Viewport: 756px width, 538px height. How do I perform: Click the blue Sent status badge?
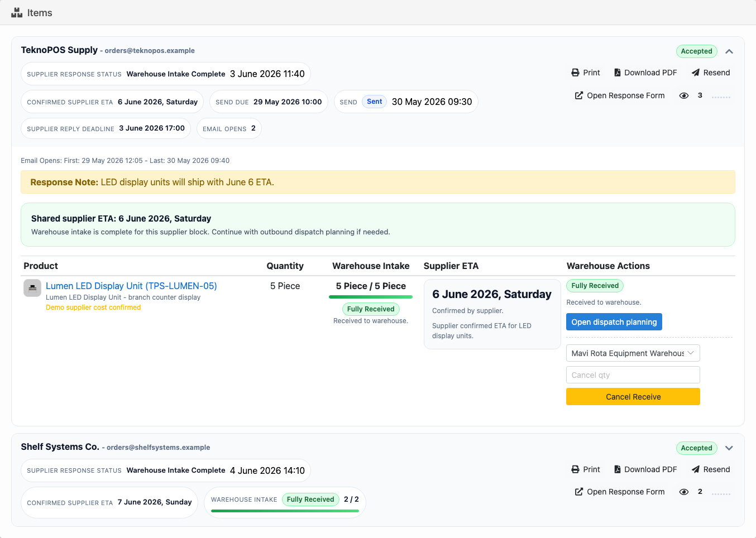coord(375,102)
